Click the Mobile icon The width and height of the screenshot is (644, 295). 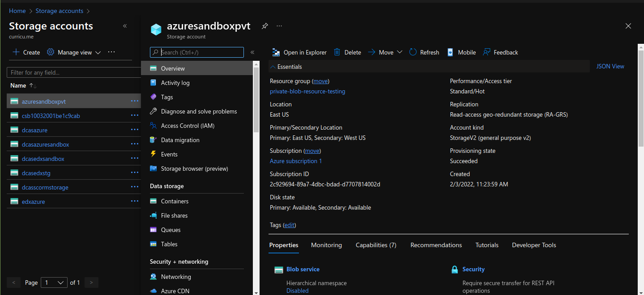(450, 52)
